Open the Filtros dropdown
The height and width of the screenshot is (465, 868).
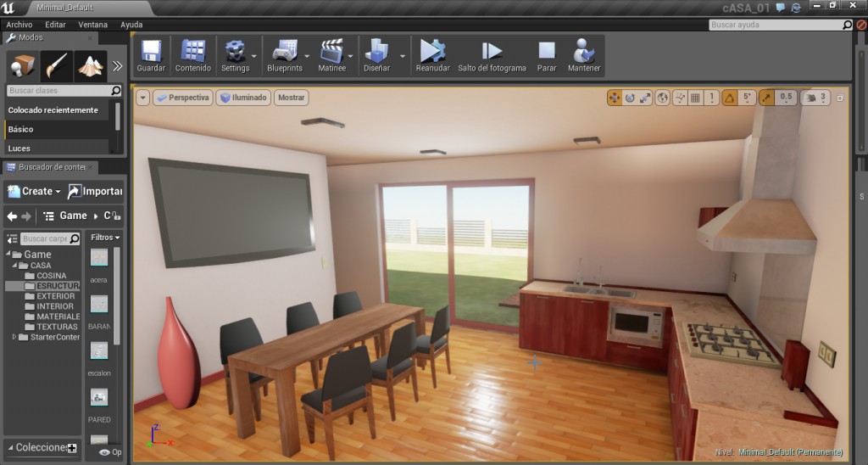105,238
